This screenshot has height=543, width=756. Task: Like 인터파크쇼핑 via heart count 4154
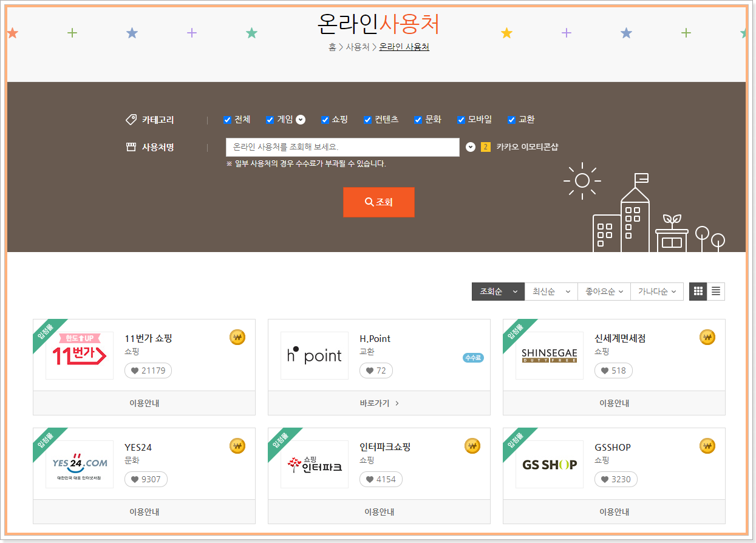point(381,479)
